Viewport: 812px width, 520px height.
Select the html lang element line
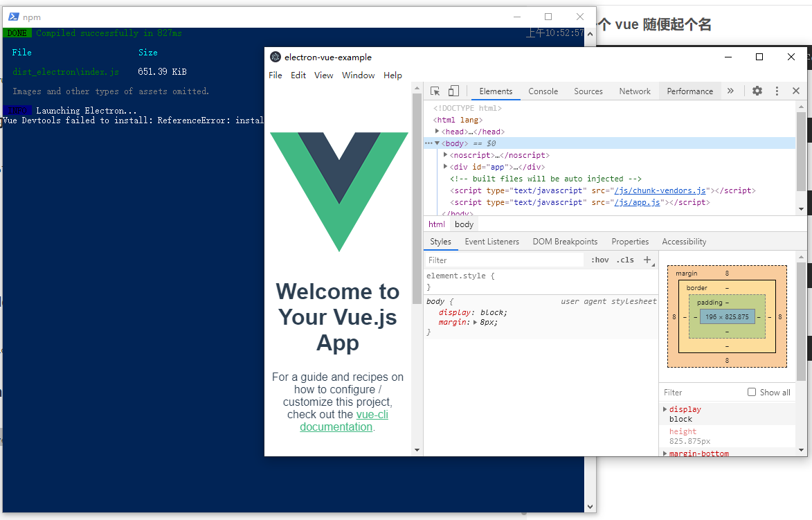click(458, 120)
